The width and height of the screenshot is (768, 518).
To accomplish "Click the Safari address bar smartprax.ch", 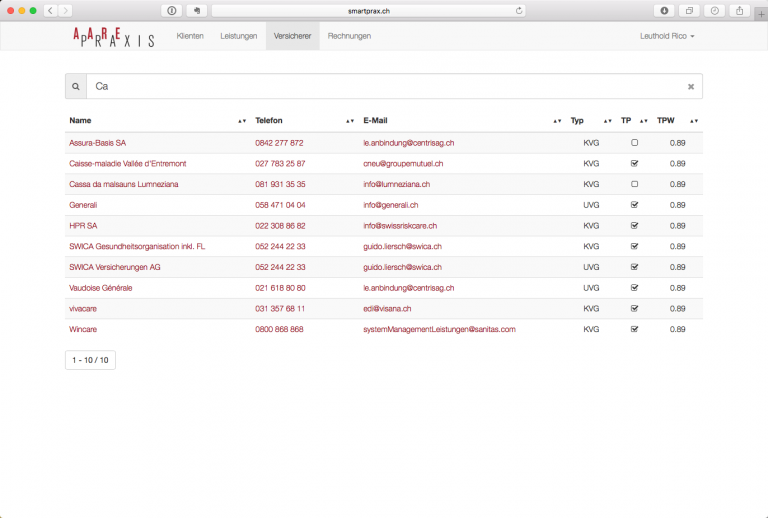I will click(x=368, y=11).
